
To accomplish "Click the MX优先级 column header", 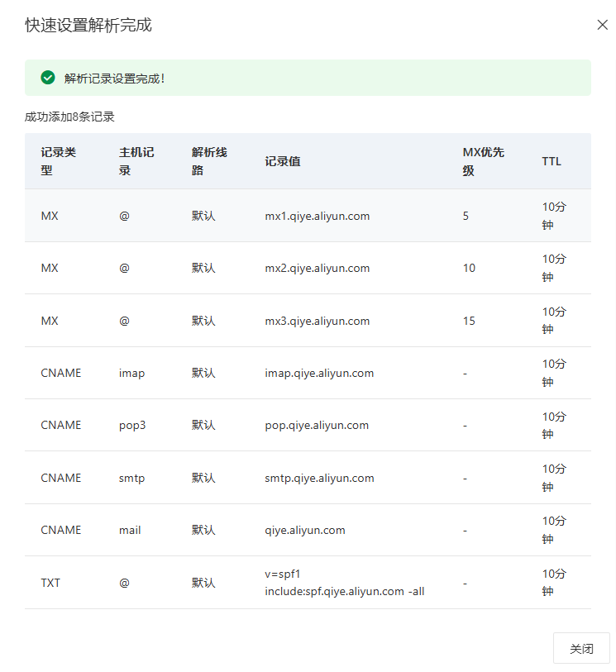I will click(484, 161).
